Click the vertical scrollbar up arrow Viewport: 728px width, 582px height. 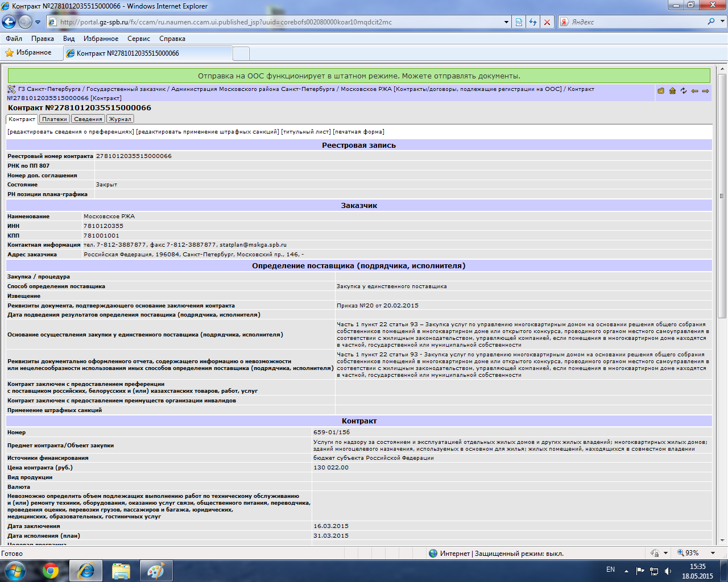tap(722, 68)
